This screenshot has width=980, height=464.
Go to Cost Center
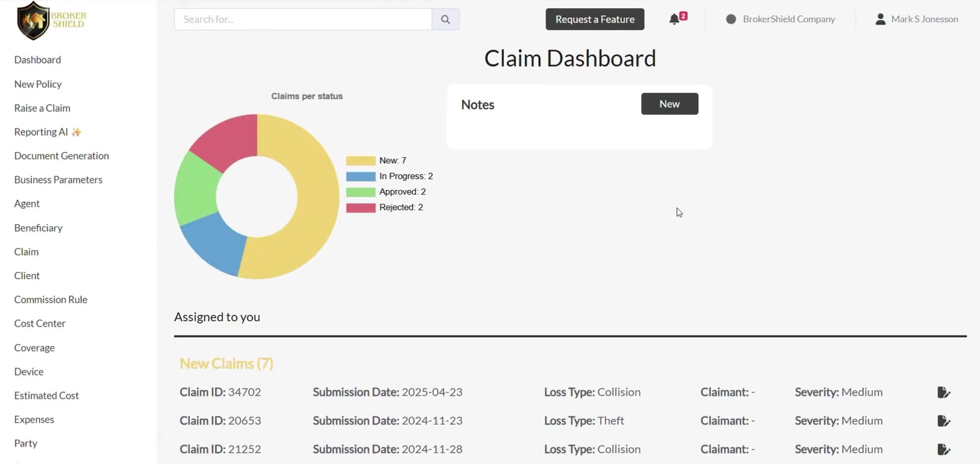coord(40,323)
